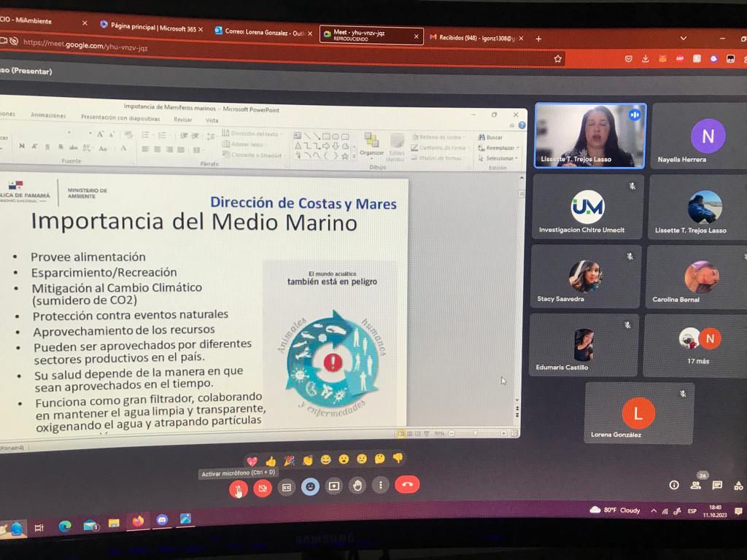Send the thumbs up reaction emoji
This screenshot has width=747, height=560.
tap(271, 461)
